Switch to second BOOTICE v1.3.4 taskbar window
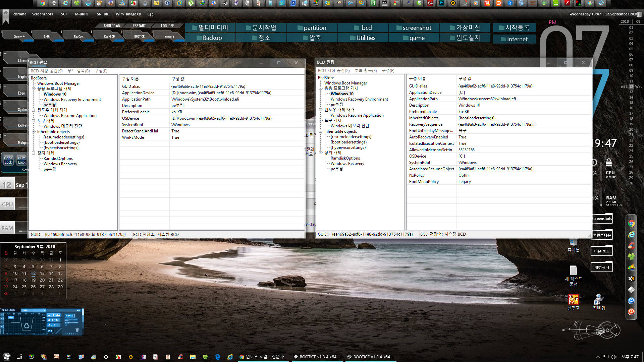The height and width of the screenshot is (362, 644). pyautogui.click(x=370, y=357)
